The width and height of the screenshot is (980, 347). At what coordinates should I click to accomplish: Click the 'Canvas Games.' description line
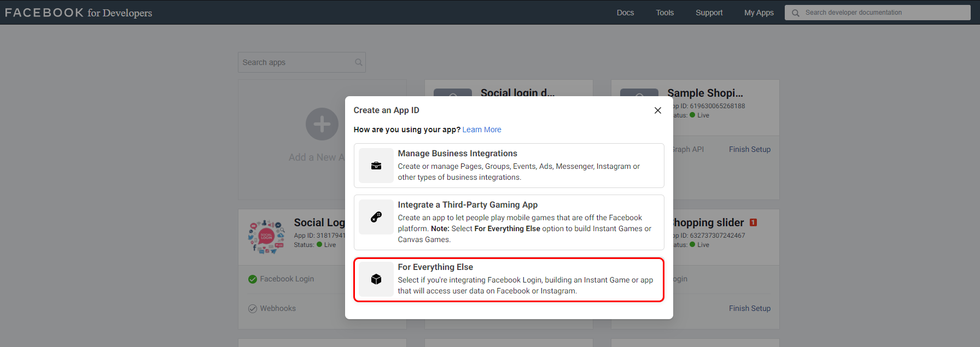424,239
